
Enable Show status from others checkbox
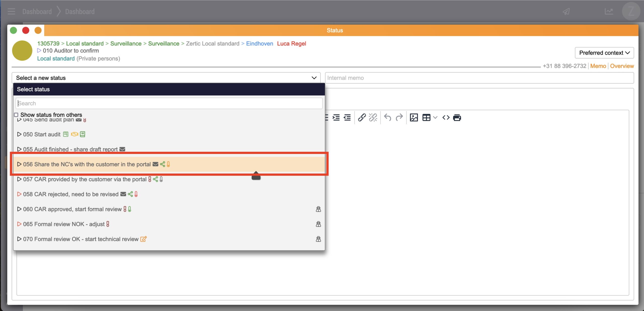(x=16, y=115)
